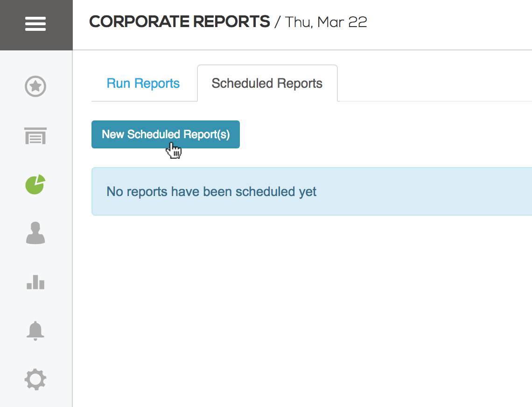Click the New Scheduled Report(s) button label
532x407 pixels.
[x=166, y=134]
